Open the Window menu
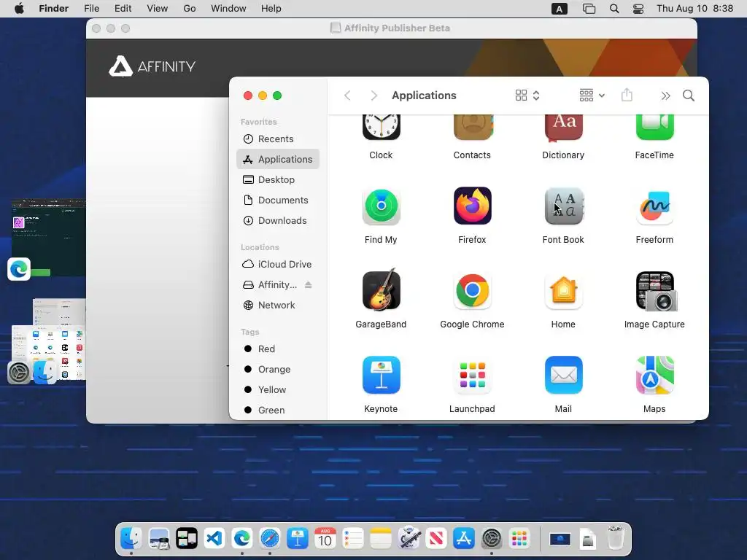 tap(228, 9)
